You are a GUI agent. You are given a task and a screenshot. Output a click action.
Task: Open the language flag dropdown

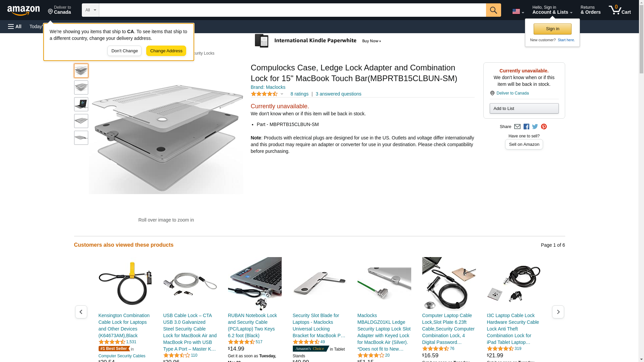coord(518,11)
